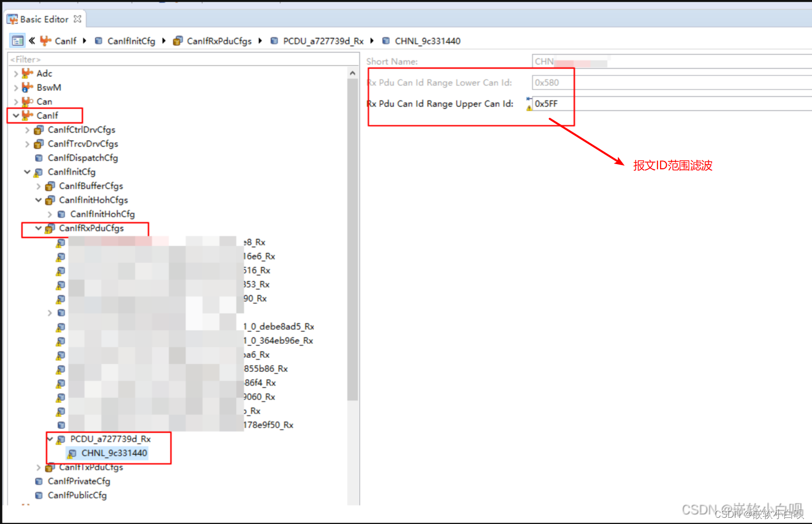
Task: Collapse the PCDU_a727739d_Rx node
Action: coord(50,439)
